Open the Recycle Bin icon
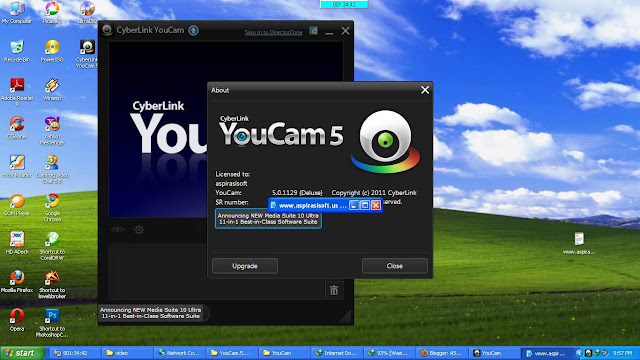This screenshot has height=360, width=640. 17,51
